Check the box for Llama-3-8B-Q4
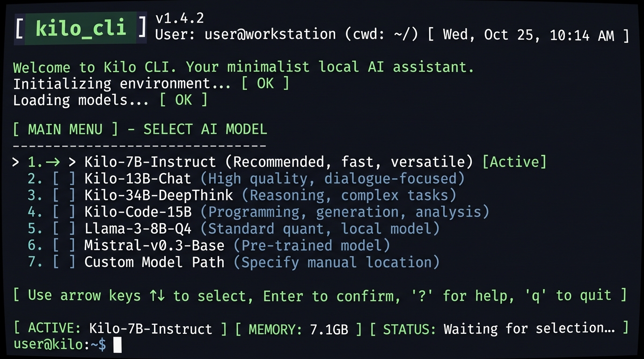This screenshot has height=359, width=644. pos(64,229)
